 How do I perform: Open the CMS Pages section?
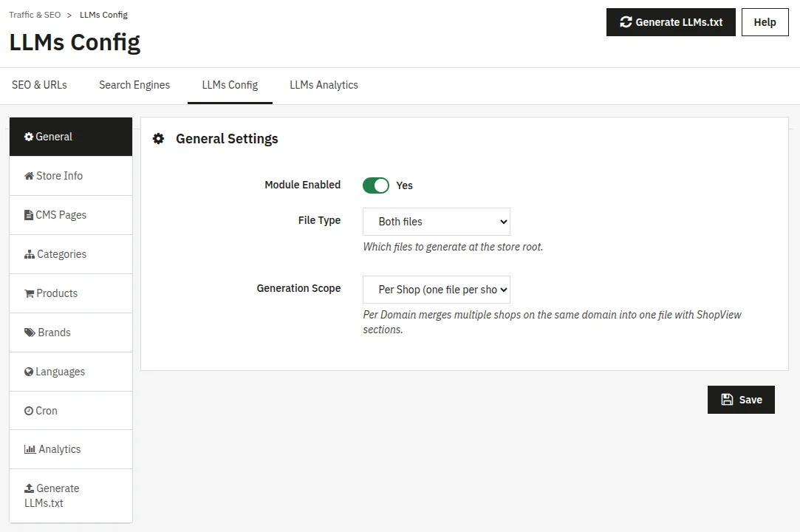point(71,215)
